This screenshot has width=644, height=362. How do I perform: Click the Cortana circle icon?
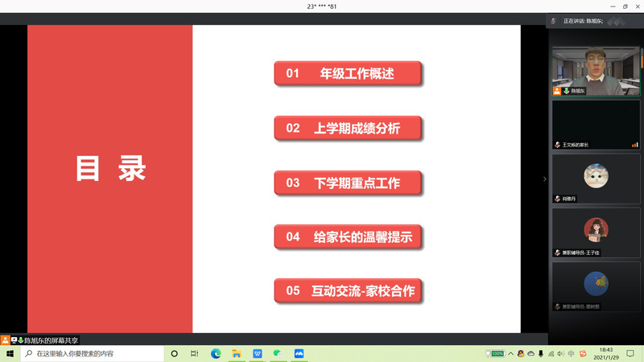point(174,353)
